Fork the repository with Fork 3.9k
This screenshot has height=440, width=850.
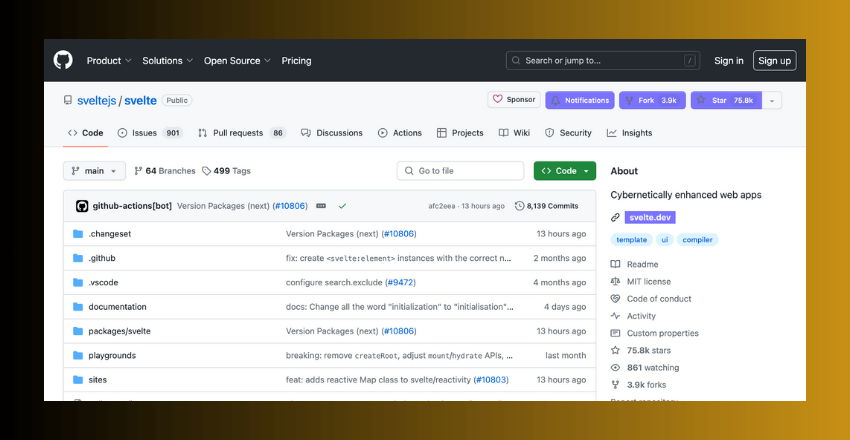point(652,100)
